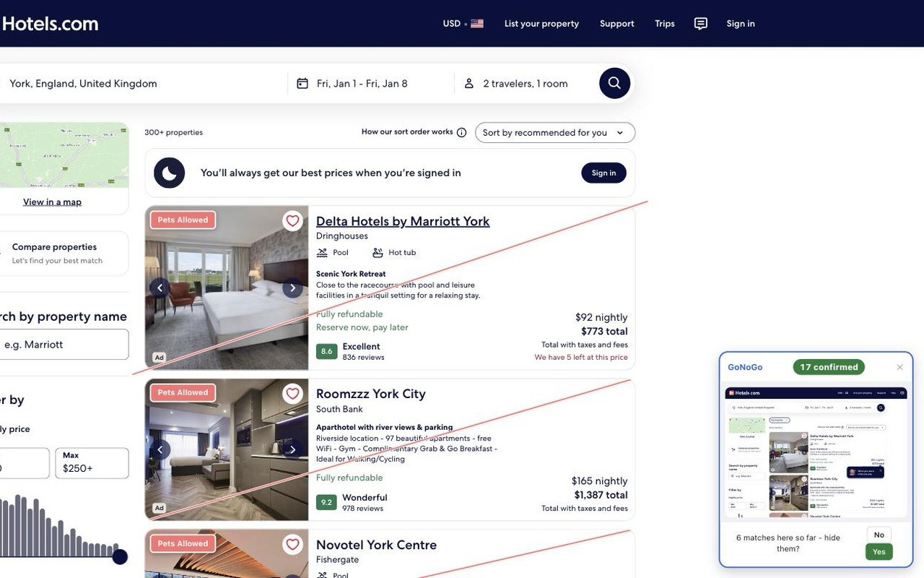Click the 300+ properties text
Image resolution: width=924 pixels, height=578 pixels.
(173, 132)
